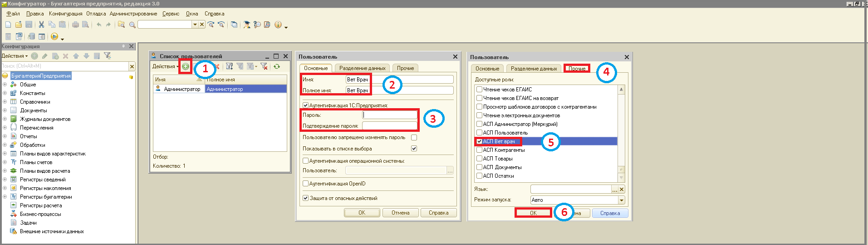Click the Redo arrow icon

pos(108,25)
